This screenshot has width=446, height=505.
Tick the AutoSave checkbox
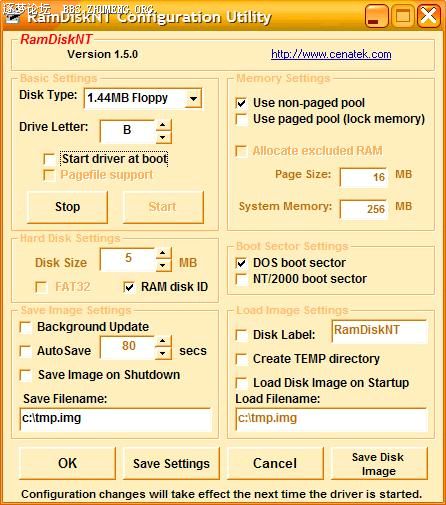[x=26, y=351]
